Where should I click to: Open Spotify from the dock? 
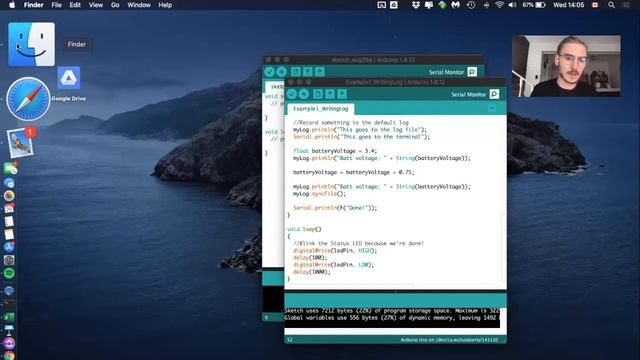(9, 273)
